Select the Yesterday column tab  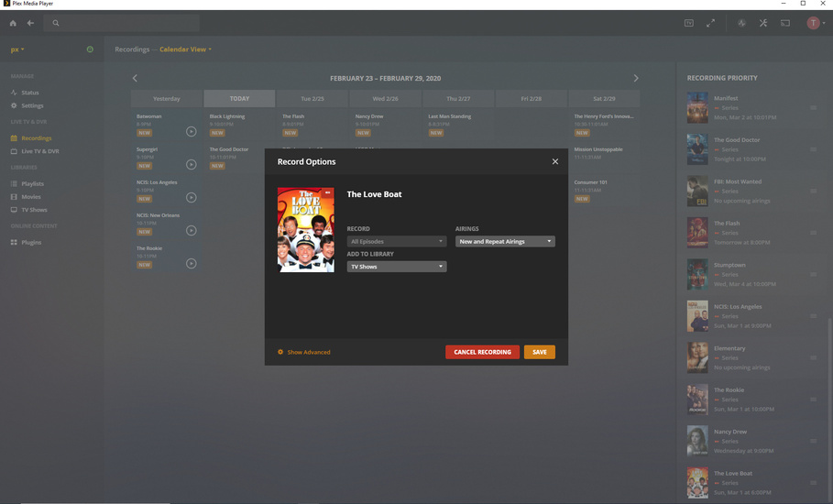coord(166,99)
